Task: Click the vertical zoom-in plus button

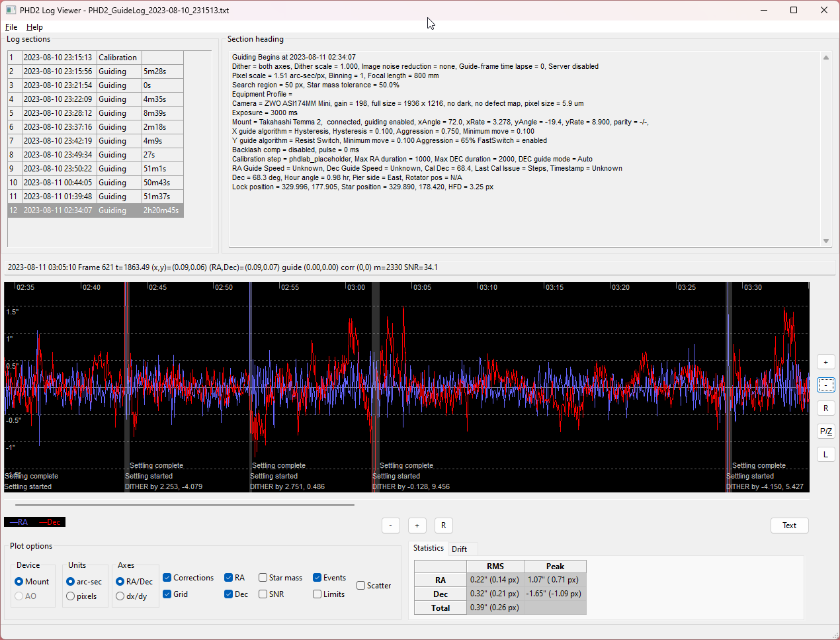Action: (825, 362)
